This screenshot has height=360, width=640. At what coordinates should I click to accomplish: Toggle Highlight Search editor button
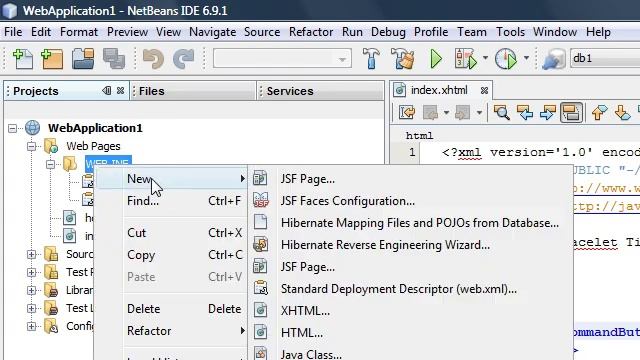pyautogui.click(x=571, y=112)
